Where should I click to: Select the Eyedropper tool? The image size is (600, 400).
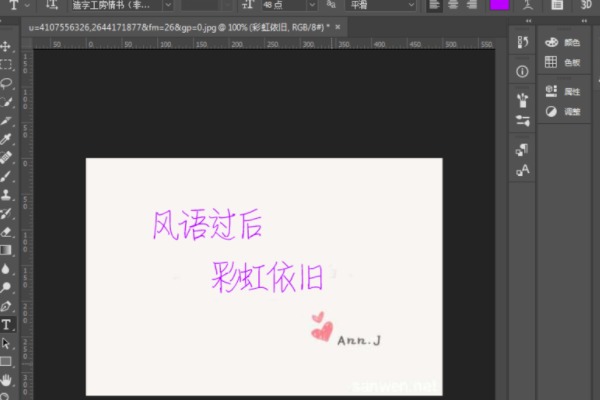click(6, 139)
